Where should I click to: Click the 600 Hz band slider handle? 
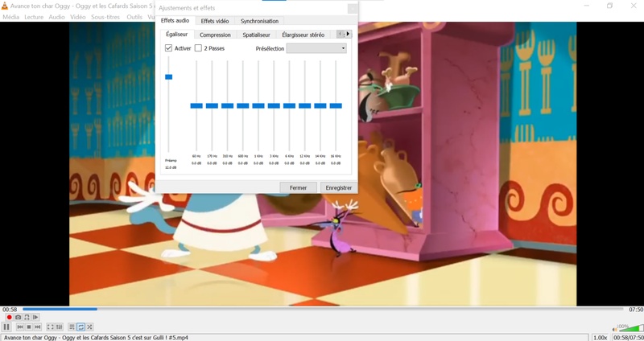[x=243, y=105]
